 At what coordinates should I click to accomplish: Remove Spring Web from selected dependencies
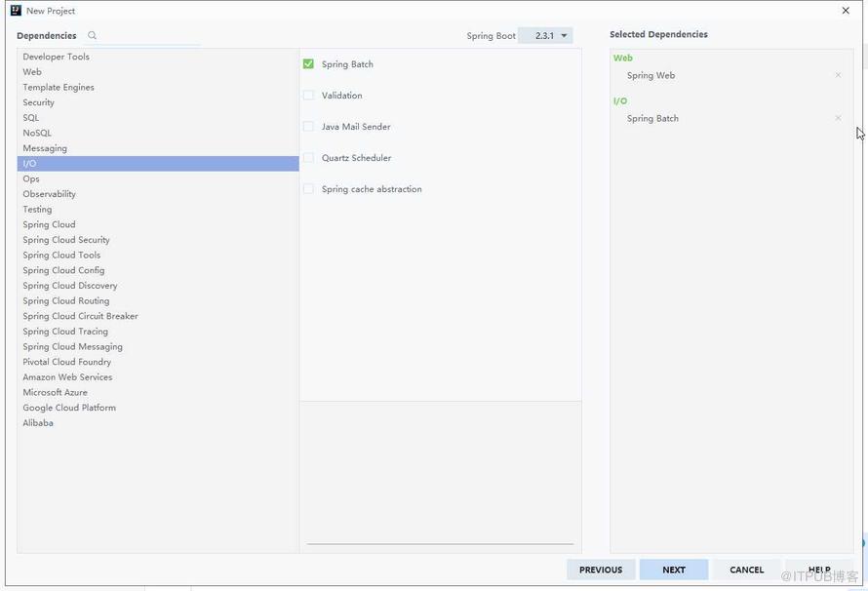[x=838, y=75]
